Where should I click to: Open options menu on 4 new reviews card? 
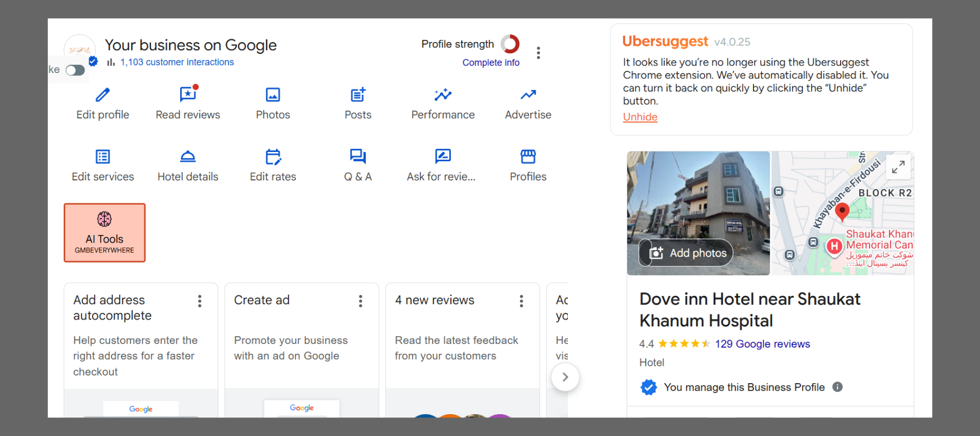click(x=521, y=301)
